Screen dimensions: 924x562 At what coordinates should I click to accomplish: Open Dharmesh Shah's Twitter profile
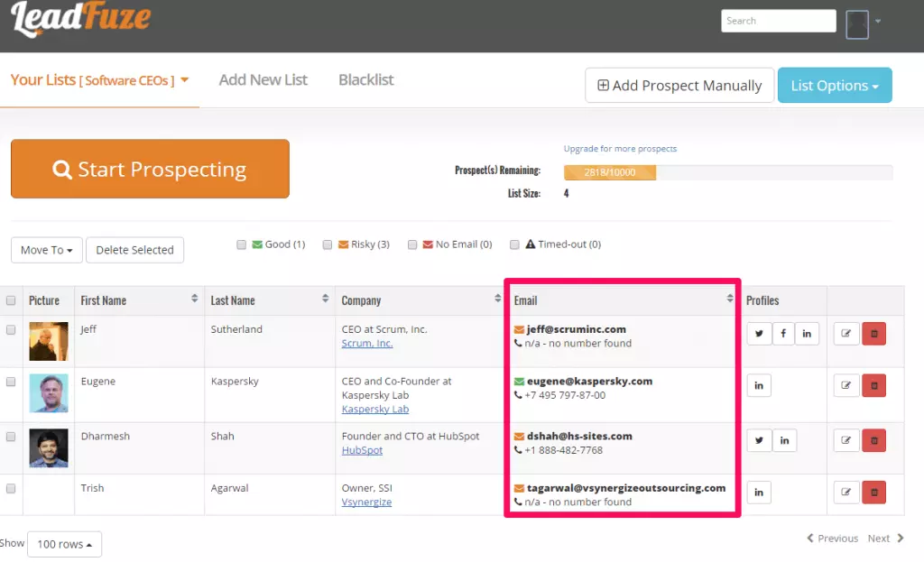(759, 440)
